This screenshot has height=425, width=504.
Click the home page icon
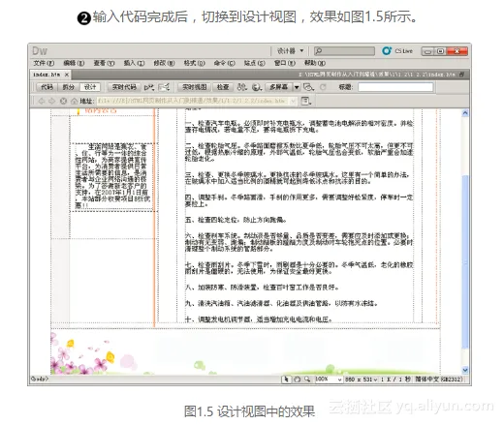pos(74,101)
